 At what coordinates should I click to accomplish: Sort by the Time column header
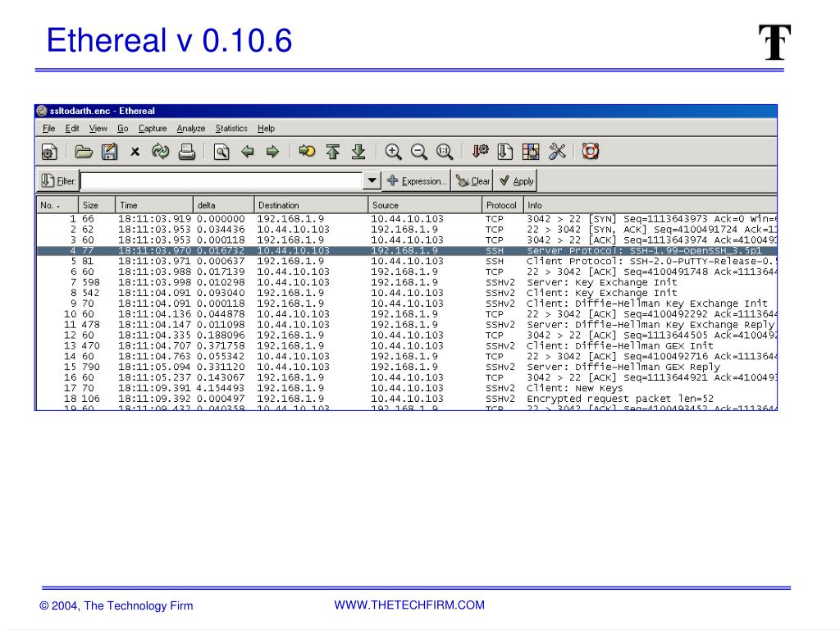pos(154,205)
